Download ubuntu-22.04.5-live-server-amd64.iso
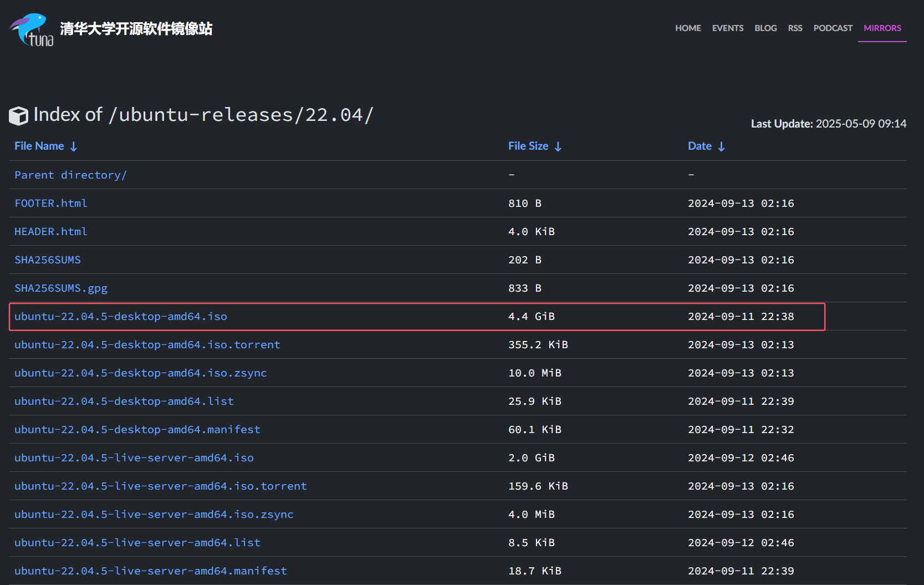The height and width of the screenshot is (585, 924). coord(134,458)
